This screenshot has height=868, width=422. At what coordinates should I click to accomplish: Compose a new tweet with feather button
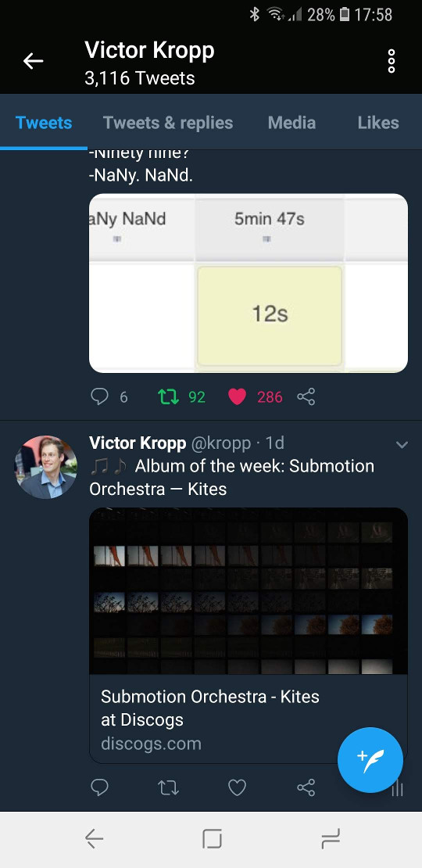370,760
